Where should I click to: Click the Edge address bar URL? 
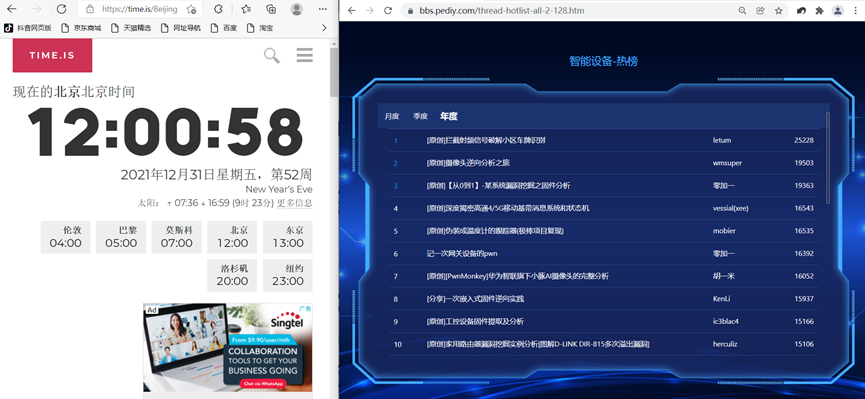(x=140, y=9)
